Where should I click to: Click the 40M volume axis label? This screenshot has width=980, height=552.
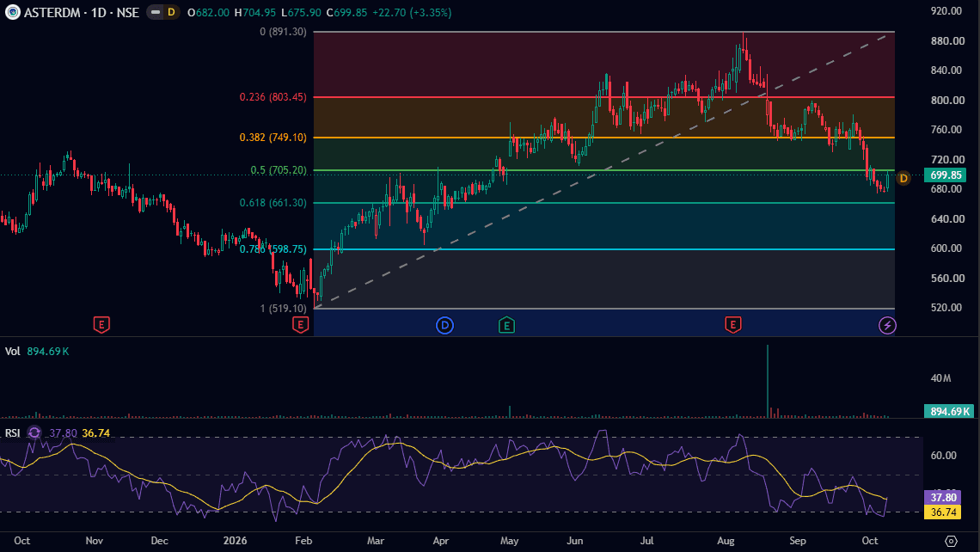(x=940, y=378)
